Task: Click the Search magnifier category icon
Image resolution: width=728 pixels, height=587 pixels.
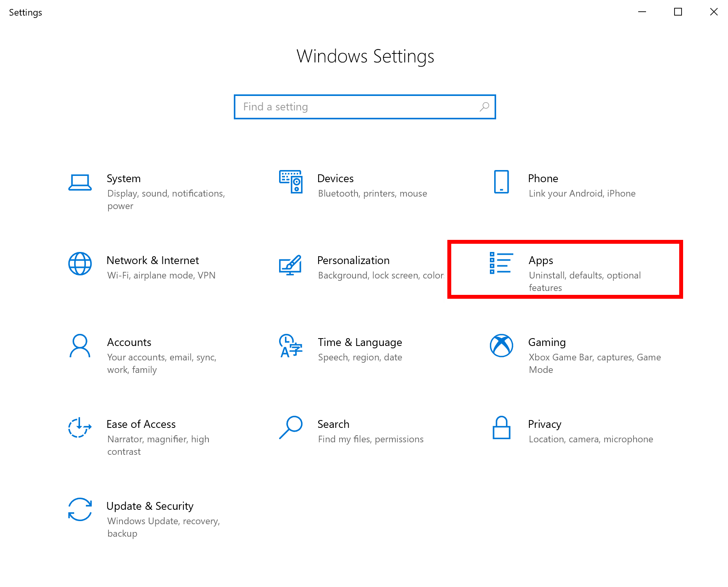Action: (291, 427)
